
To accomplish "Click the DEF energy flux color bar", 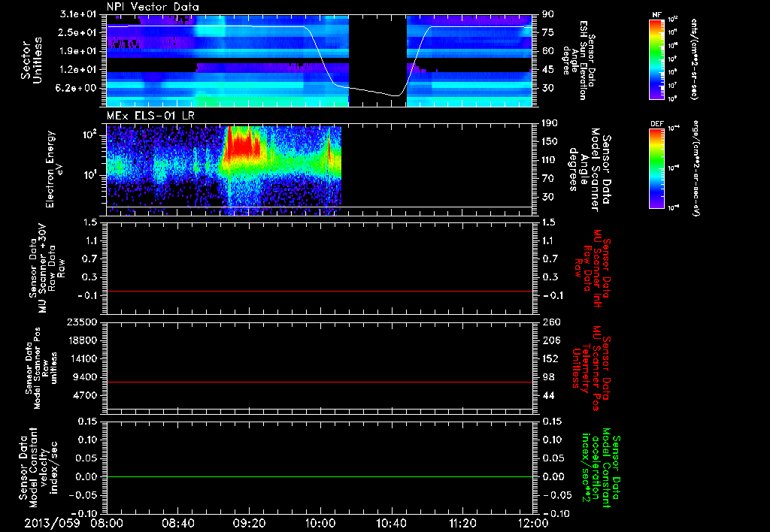I will tap(656, 168).
